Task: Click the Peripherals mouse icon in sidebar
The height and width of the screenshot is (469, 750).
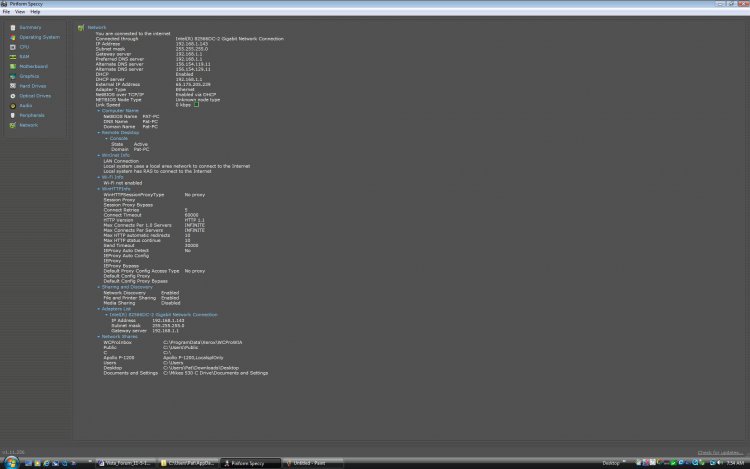Action: point(13,115)
